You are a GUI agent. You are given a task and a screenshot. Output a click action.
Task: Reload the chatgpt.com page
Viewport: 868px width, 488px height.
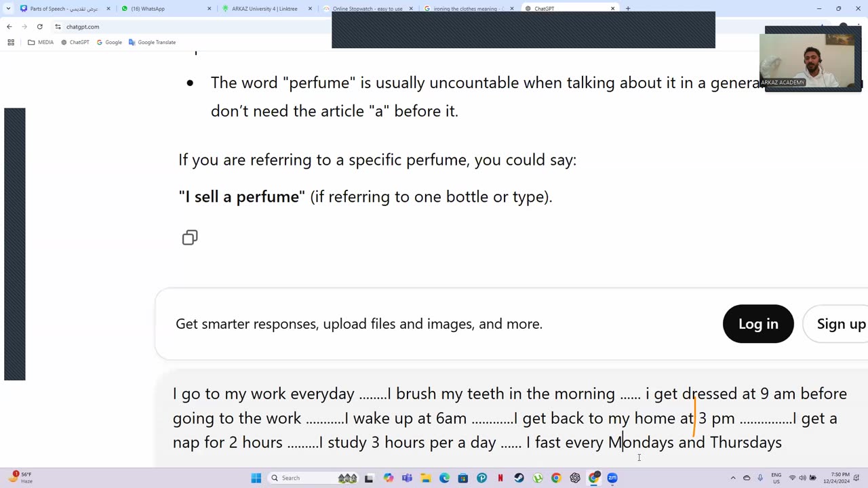coord(40,26)
